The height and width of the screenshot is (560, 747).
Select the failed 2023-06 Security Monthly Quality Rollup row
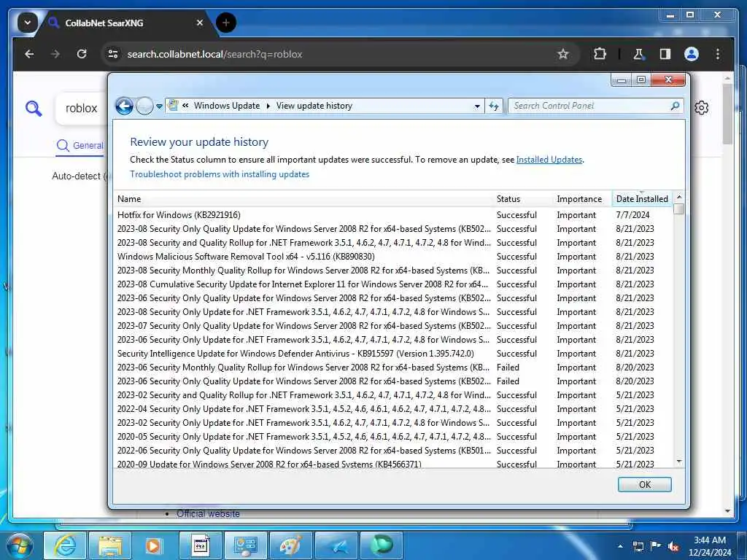(x=393, y=367)
